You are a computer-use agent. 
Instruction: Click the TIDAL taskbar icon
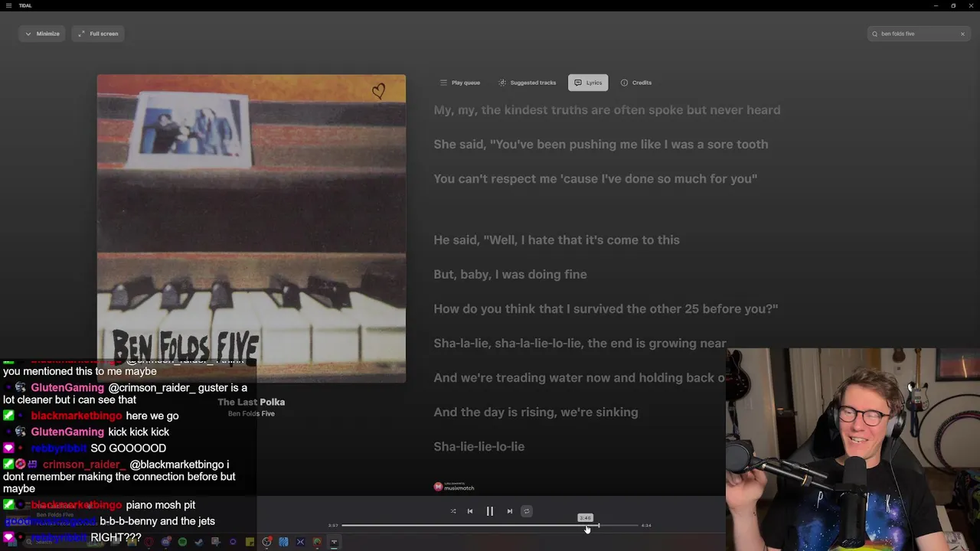334,542
